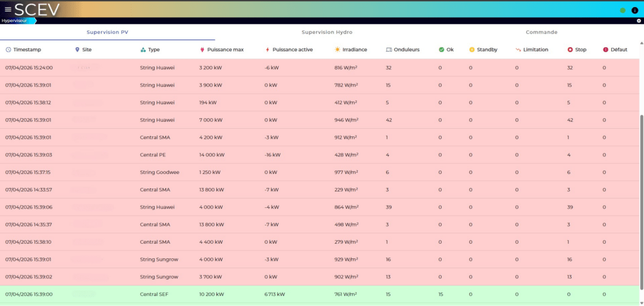Click the small settings gear below top bar
The height and width of the screenshot is (306, 644).
[639, 21]
